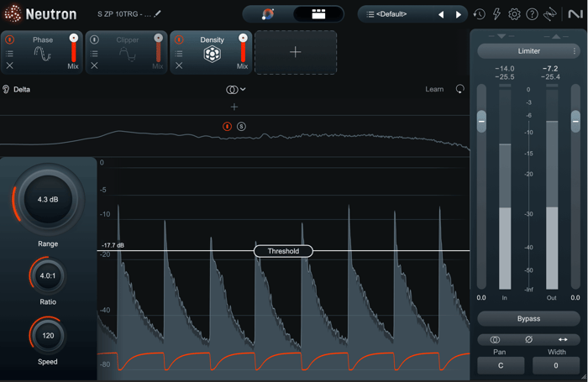Screen dimensions: 588x382
Task: Open the undo history
Action: [x=479, y=14]
